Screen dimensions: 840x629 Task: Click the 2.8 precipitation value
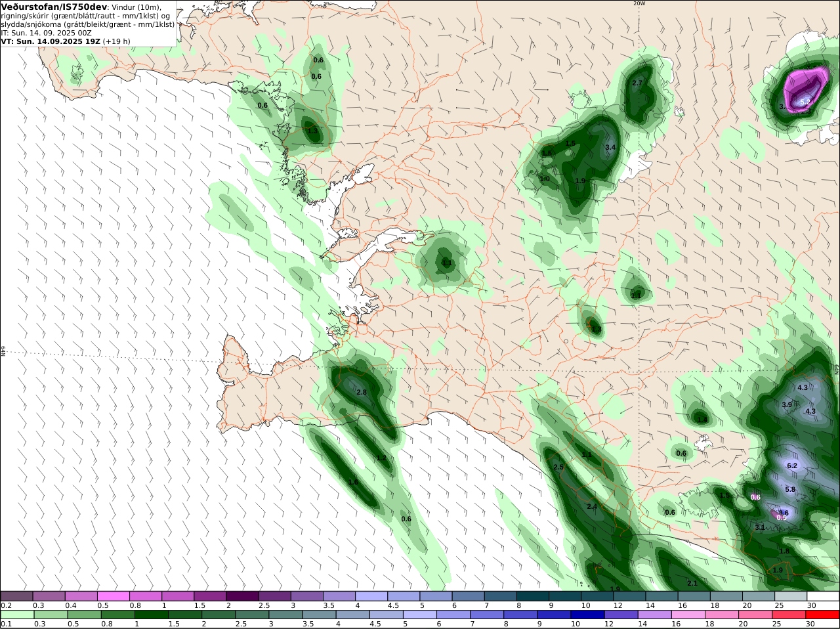pos(362,392)
